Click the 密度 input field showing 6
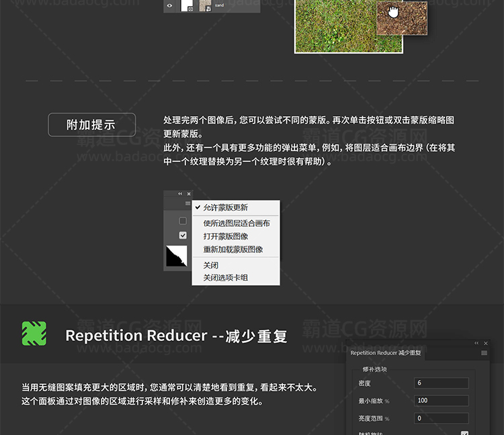The height and width of the screenshot is (435, 504). point(441,383)
